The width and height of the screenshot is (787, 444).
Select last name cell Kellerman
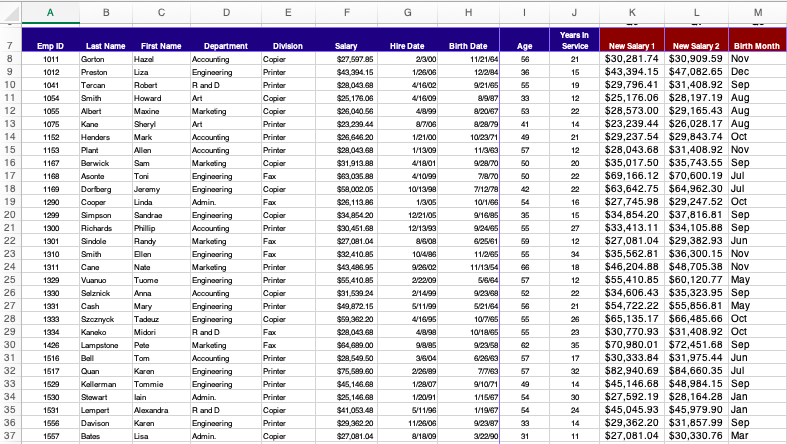[106, 385]
